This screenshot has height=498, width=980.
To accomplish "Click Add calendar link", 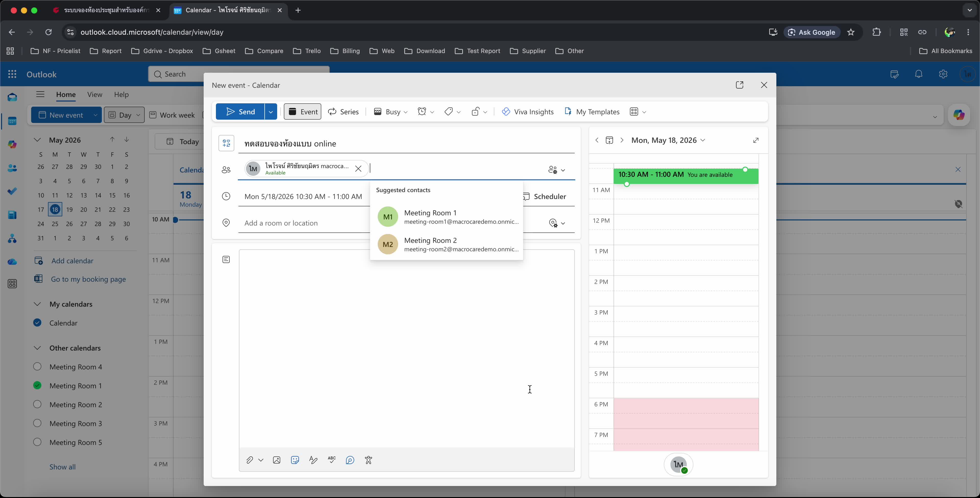I will pyautogui.click(x=72, y=261).
